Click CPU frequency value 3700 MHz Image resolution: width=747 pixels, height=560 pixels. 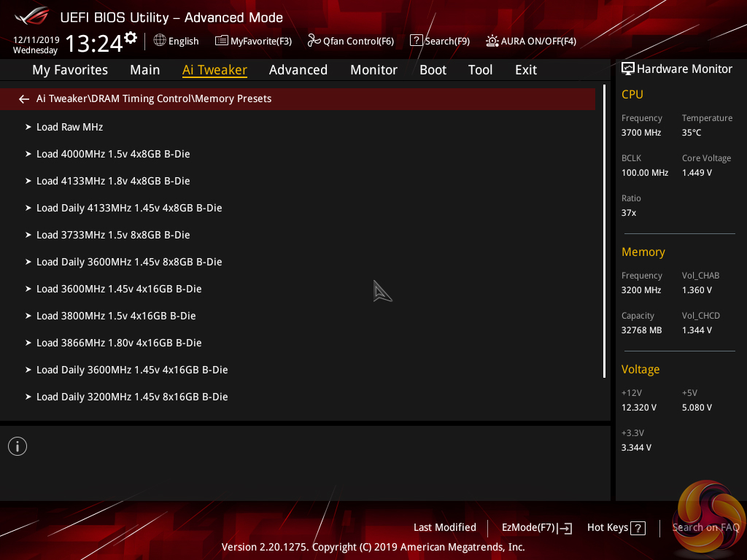tap(640, 133)
